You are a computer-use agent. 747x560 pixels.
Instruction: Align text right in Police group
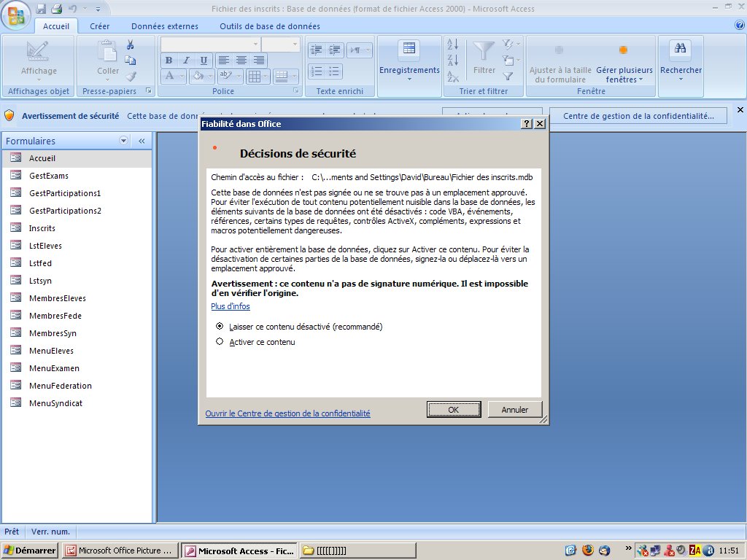pos(259,60)
